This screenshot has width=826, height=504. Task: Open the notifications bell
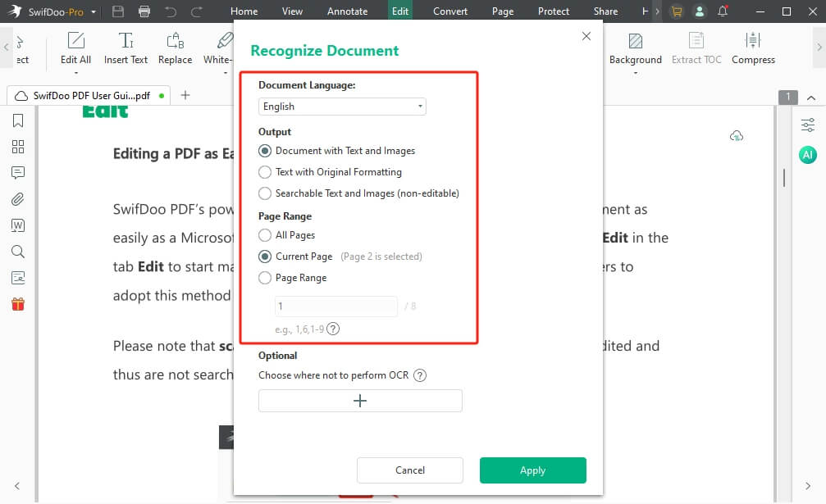723,11
